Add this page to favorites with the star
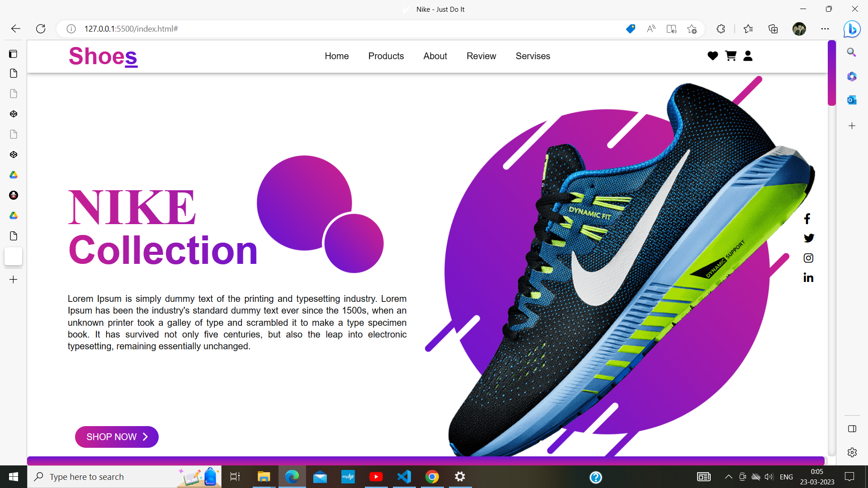 (692, 28)
